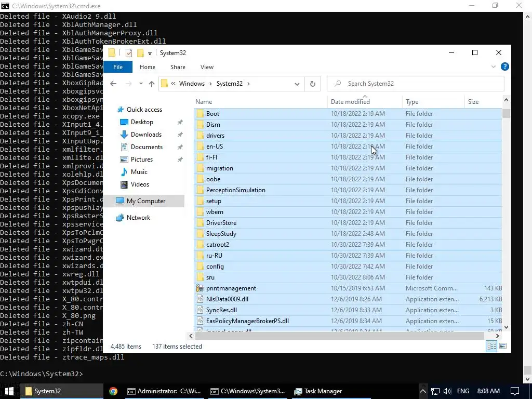Viewport: 532px width, 399px height.
Task: Select the PerceptionSimulation folder
Action: coord(348,190)
